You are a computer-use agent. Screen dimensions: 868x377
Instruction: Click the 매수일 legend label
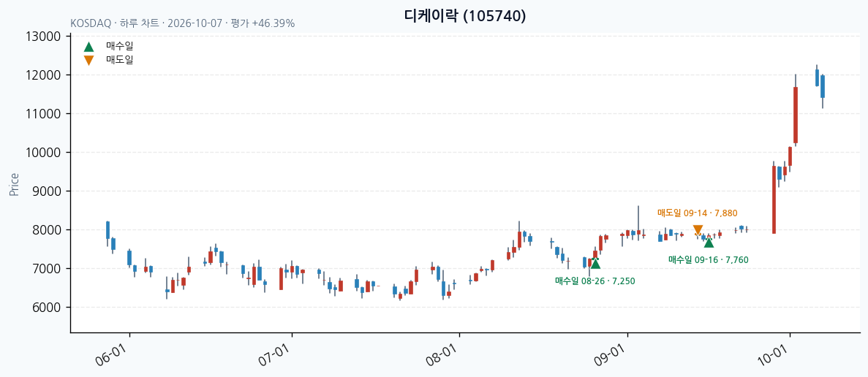tap(120, 47)
